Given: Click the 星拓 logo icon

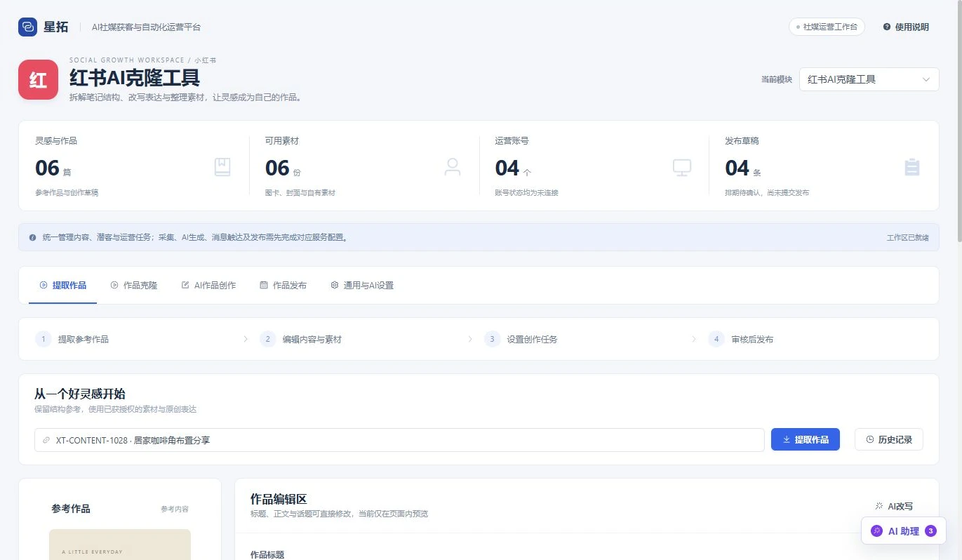Looking at the screenshot, I should pyautogui.click(x=27, y=27).
